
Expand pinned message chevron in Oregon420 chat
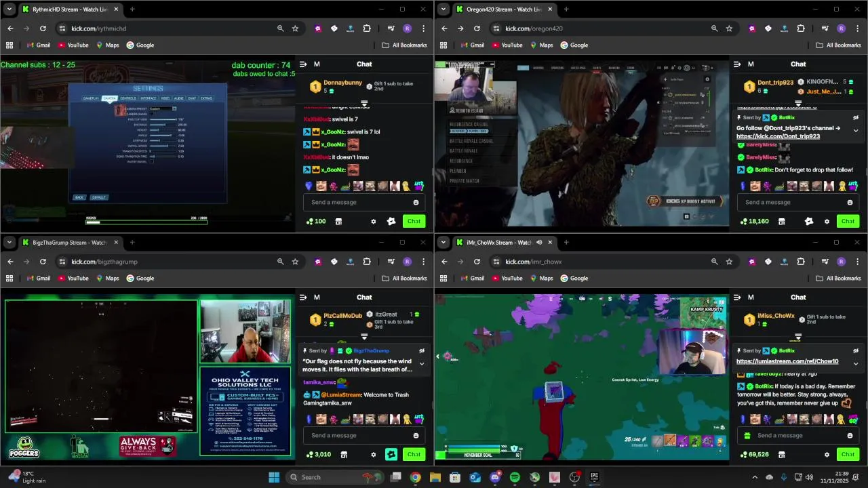coord(855,131)
